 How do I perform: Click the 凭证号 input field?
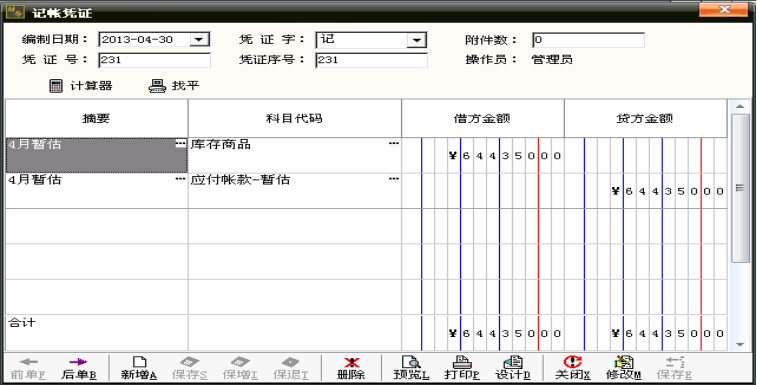pyautogui.click(x=154, y=60)
